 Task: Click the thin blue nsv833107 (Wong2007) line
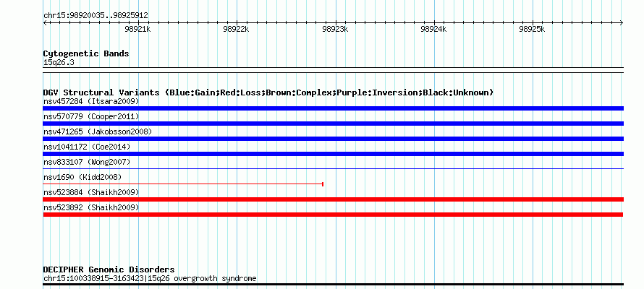[x=333, y=169]
